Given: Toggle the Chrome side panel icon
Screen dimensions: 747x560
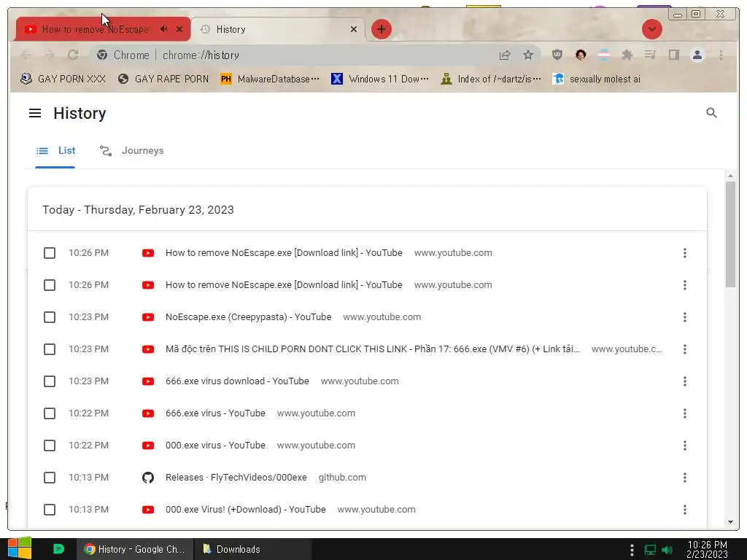Looking at the screenshot, I should [673, 55].
